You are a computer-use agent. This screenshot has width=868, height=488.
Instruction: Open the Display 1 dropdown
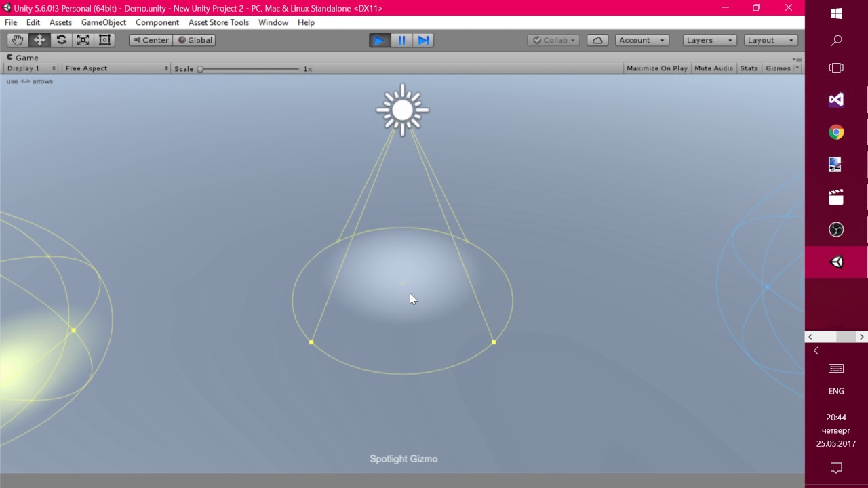31,68
